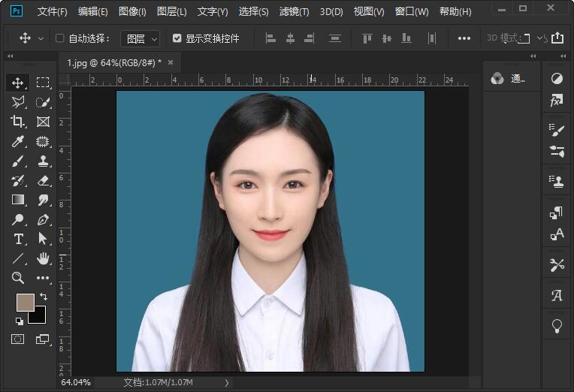Open the 滤镜(T) menu

[x=294, y=12]
